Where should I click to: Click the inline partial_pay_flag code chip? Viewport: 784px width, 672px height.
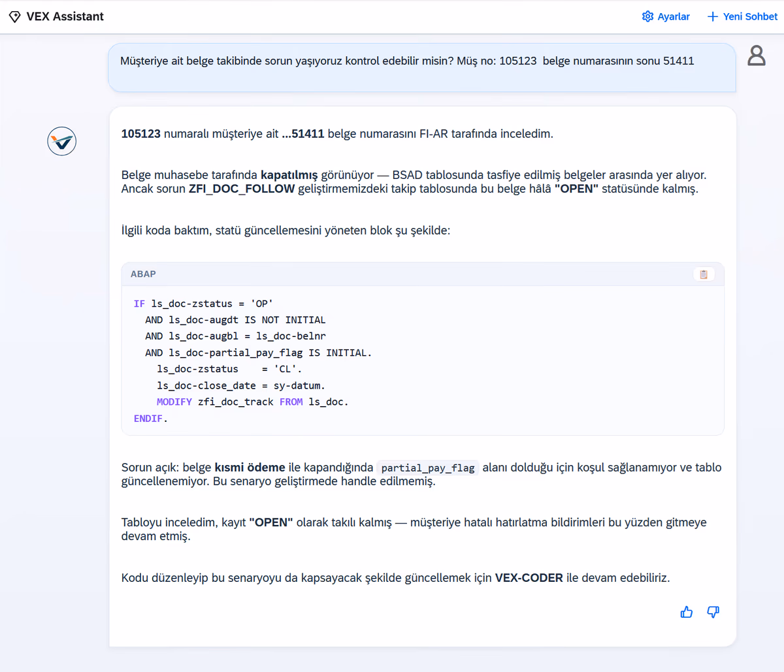(x=427, y=468)
